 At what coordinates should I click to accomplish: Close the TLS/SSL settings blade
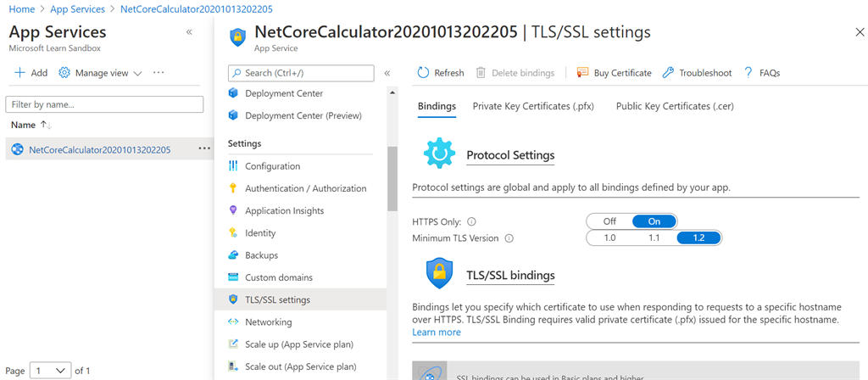pyautogui.click(x=860, y=32)
